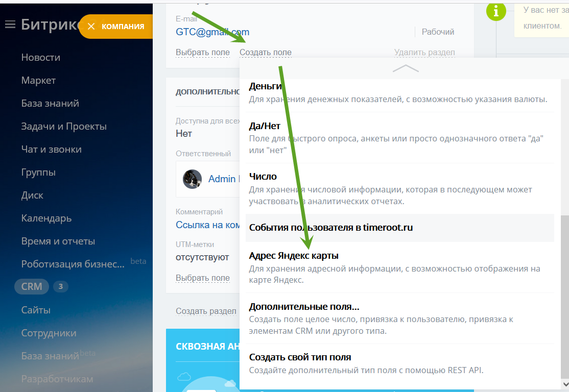The image size is (569, 392).
Task: Open База знаний under Маркет
Action: [50, 103]
